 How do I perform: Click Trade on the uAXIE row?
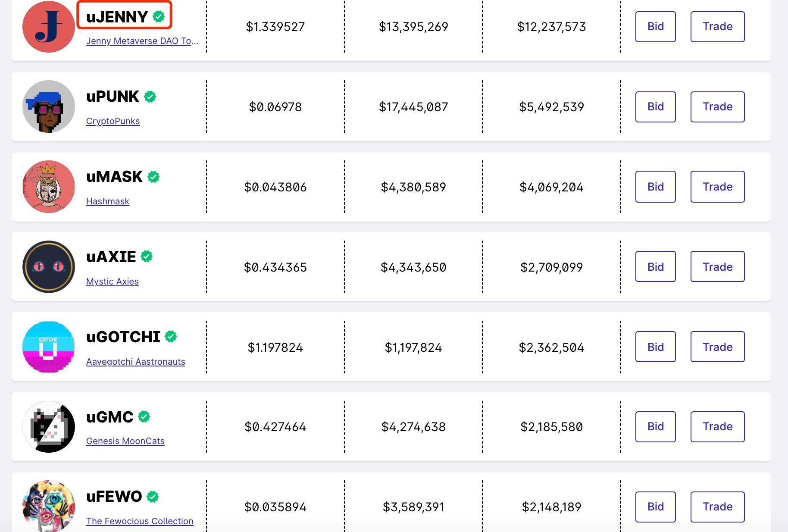coord(717,267)
